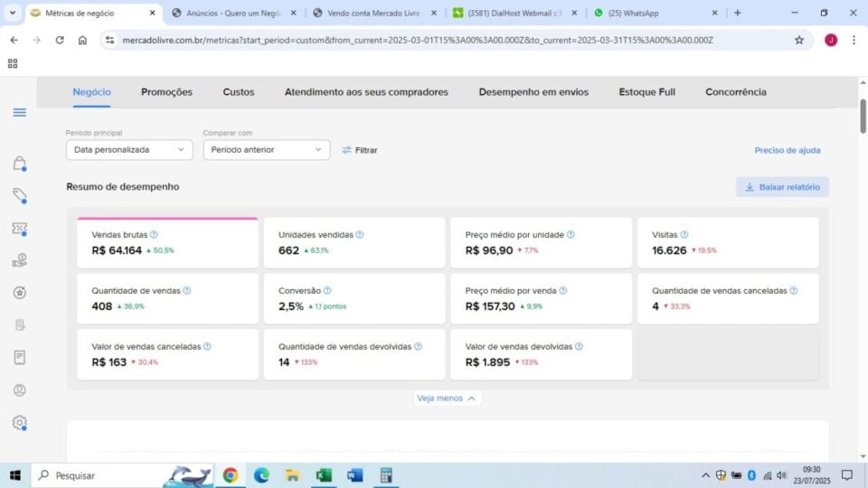Click the volume icon in system tray
The width and height of the screenshot is (868, 488).
[781, 475]
